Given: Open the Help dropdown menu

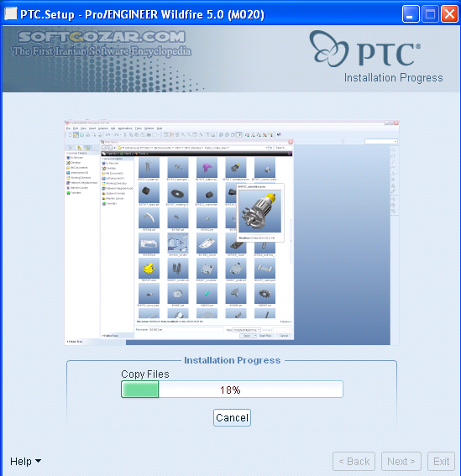Looking at the screenshot, I should coord(25,462).
